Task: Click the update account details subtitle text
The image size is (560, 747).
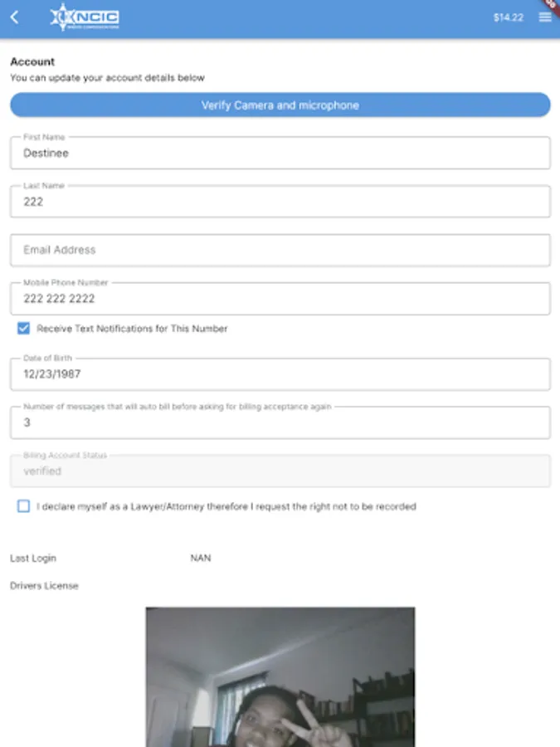Action: [x=107, y=78]
